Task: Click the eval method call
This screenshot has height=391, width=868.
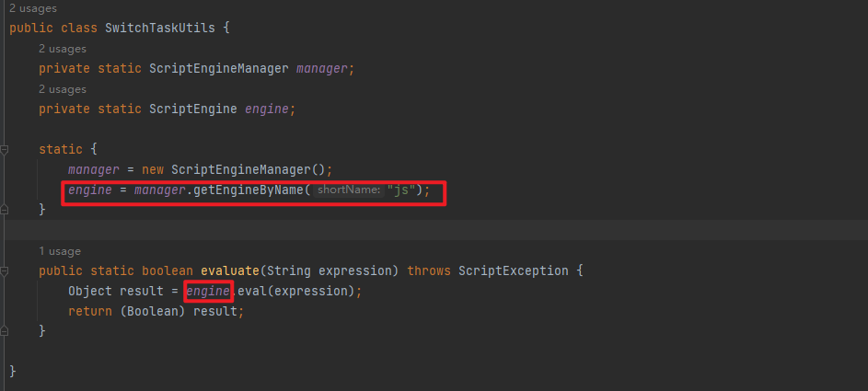Action: click(x=249, y=292)
